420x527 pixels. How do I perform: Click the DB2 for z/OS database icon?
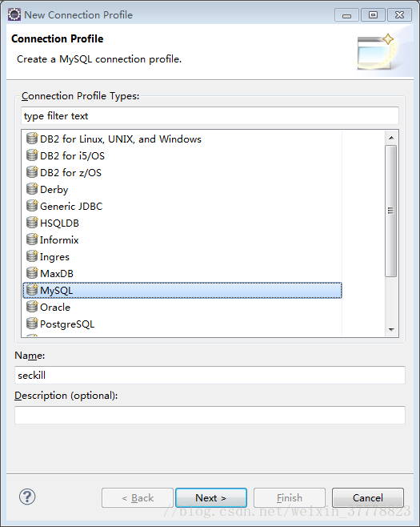[32, 171]
